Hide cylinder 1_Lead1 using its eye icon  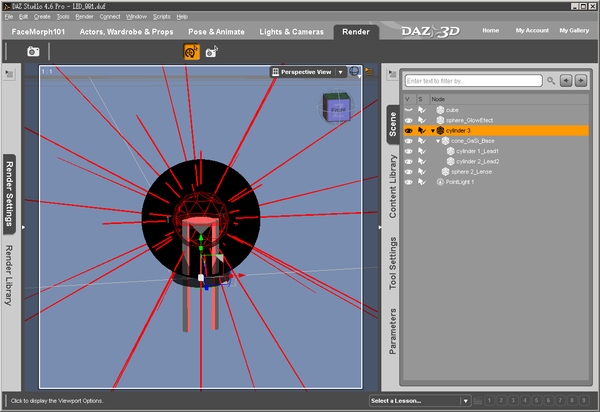coord(409,151)
